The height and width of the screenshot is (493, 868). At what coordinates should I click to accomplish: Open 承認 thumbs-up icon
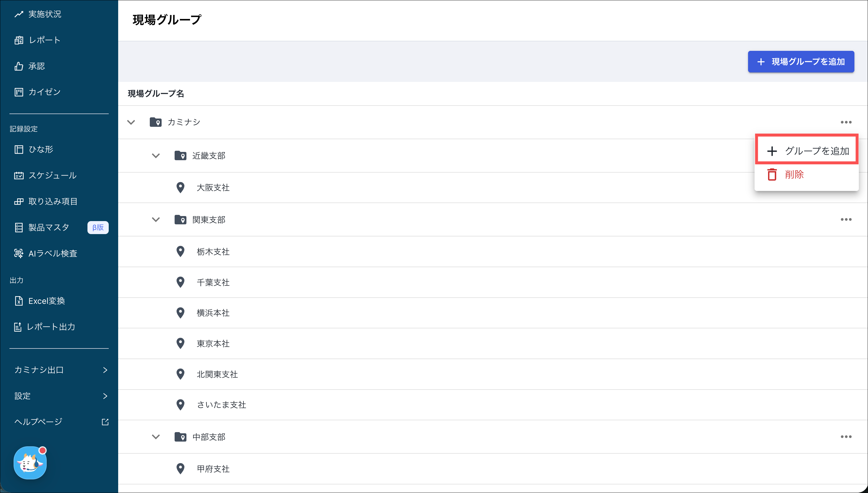pyautogui.click(x=19, y=66)
